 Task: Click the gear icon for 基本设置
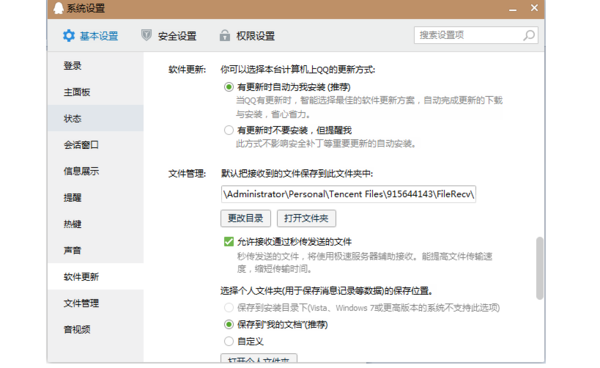(x=69, y=36)
